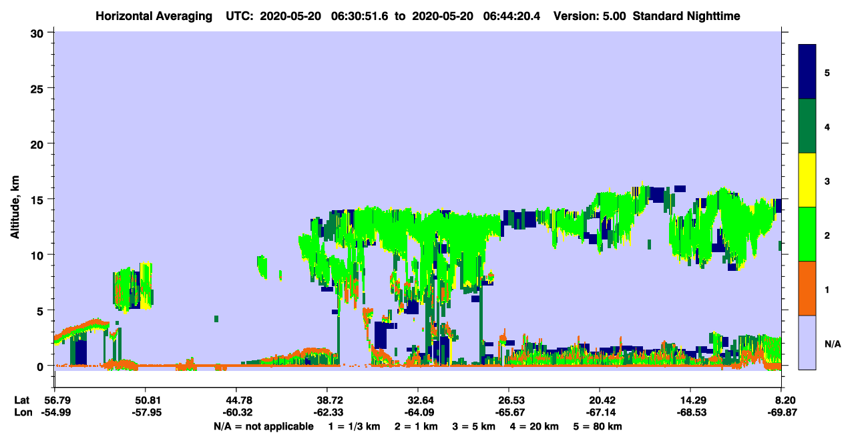Click the bright green colorbar segment labeled 2
The height and width of the screenshot is (445, 868).
[x=807, y=234]
